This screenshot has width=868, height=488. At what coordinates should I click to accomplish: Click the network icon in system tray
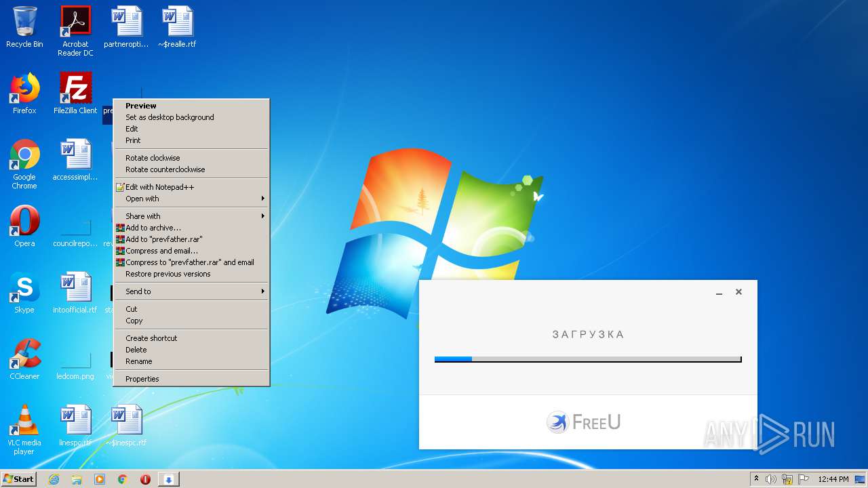click(x=787, y=479)
